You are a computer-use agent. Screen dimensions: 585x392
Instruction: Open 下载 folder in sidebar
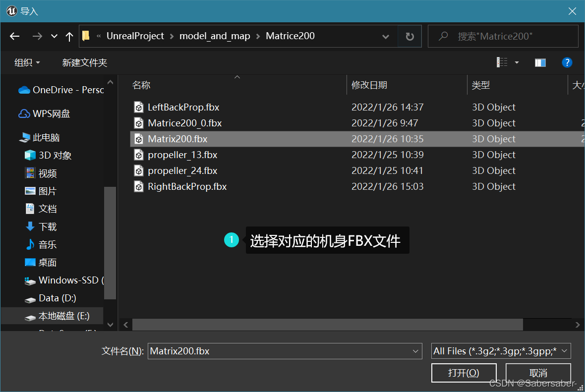(41, 227)
